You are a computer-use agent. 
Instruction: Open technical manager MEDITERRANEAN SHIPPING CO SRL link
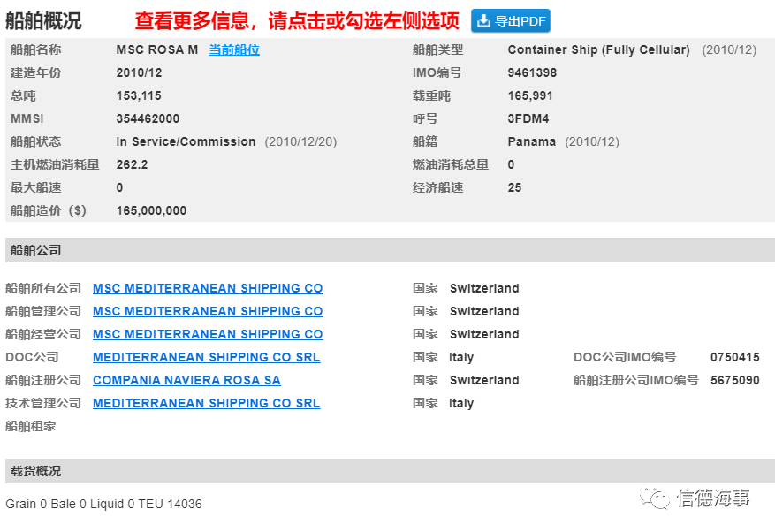coord(206,403)
